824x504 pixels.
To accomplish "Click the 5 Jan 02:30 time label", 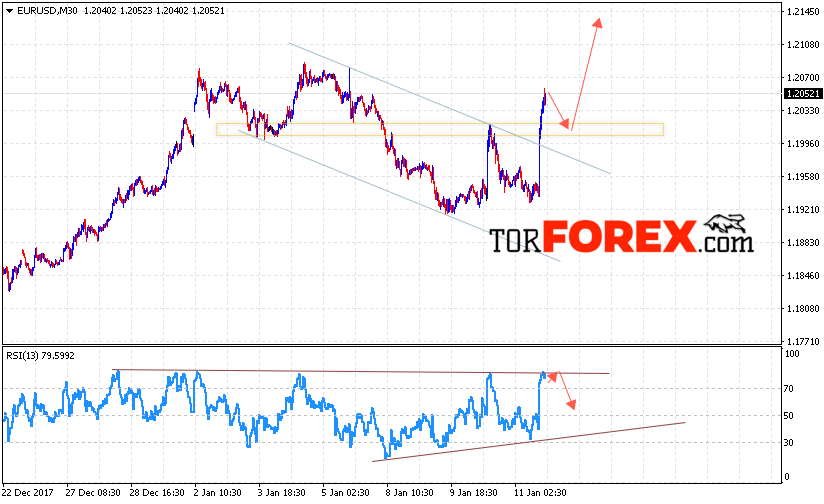I will (x=346, y=493).
